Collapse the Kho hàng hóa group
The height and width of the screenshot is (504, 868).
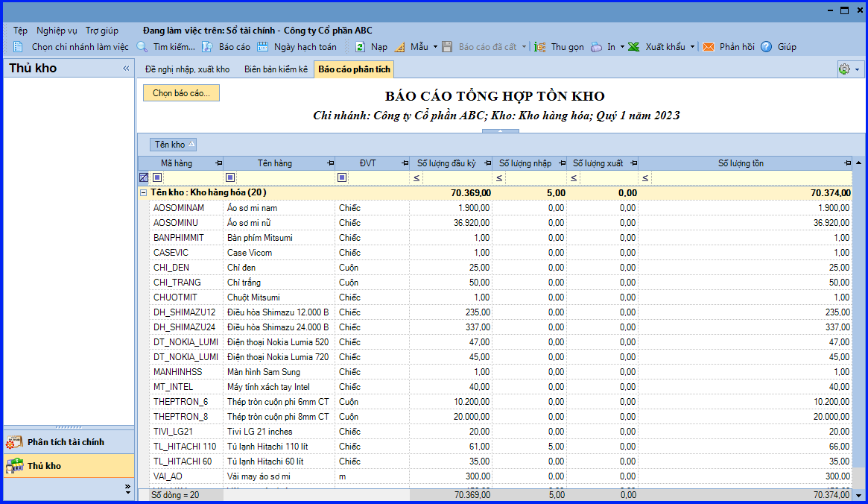pos(143,193)
